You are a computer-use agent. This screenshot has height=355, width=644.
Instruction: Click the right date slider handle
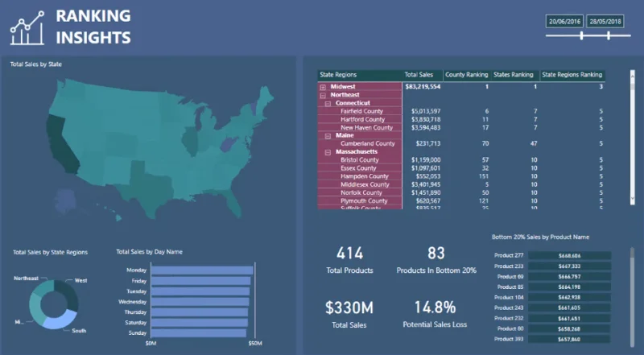(609, 35)
